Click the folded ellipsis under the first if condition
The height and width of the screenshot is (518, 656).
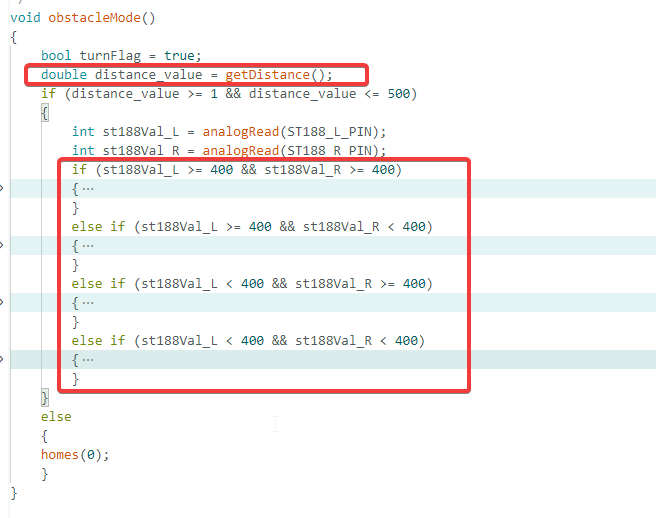[x=88, y=189]
